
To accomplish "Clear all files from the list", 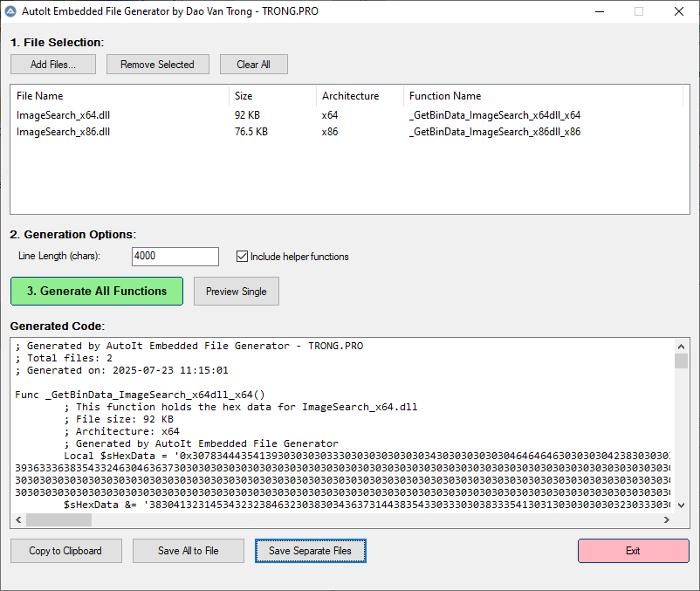I will pyautogui.click(x=254, y=65).
